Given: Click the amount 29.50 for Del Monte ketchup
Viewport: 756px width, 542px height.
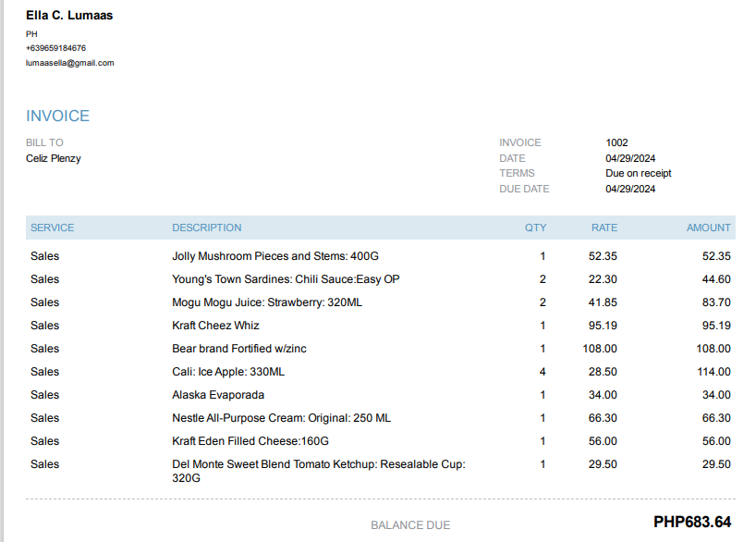Looking at the screenshot, I should click(x=716, y=464).
